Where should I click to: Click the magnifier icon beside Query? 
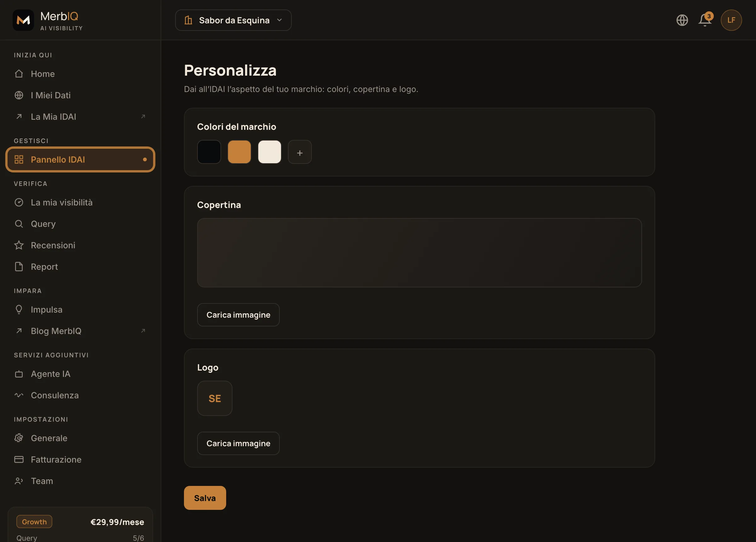[x=19, y=224]
